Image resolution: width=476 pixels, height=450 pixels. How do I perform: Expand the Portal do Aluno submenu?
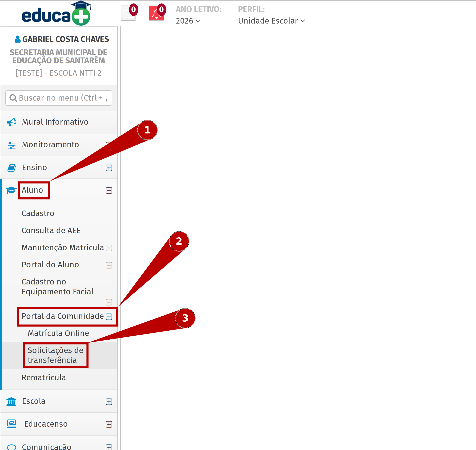tap(109, 265)
